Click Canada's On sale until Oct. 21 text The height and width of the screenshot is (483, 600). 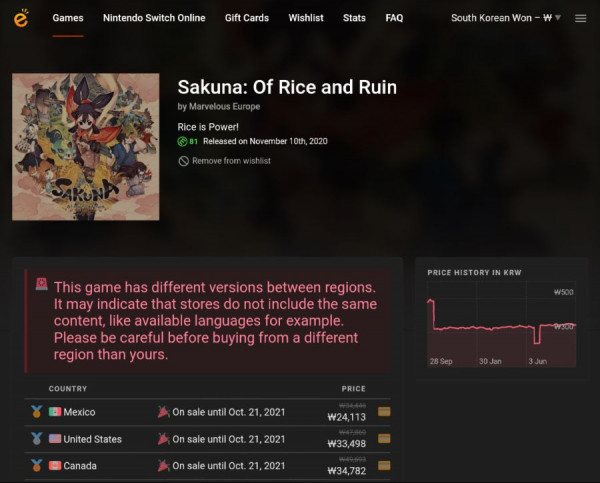(229, 466)
